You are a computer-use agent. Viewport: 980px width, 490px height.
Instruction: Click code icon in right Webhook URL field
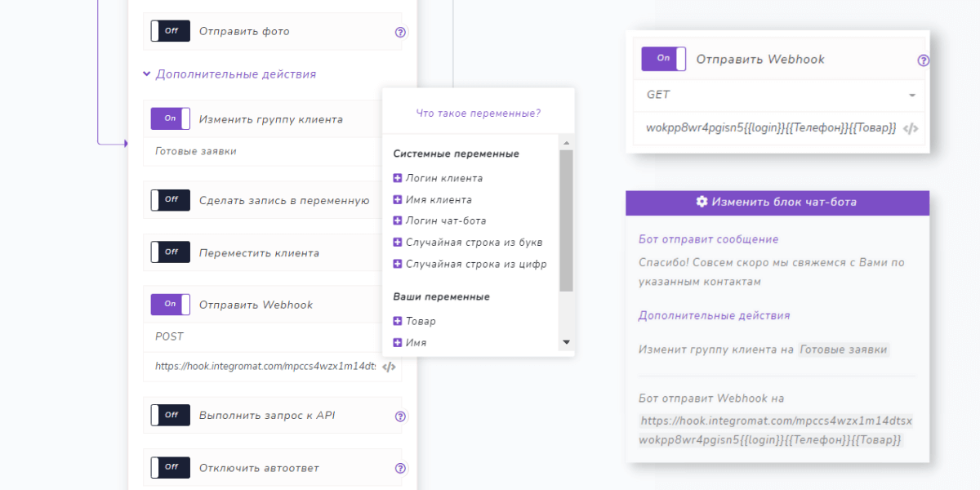click(x=911, y=128)
